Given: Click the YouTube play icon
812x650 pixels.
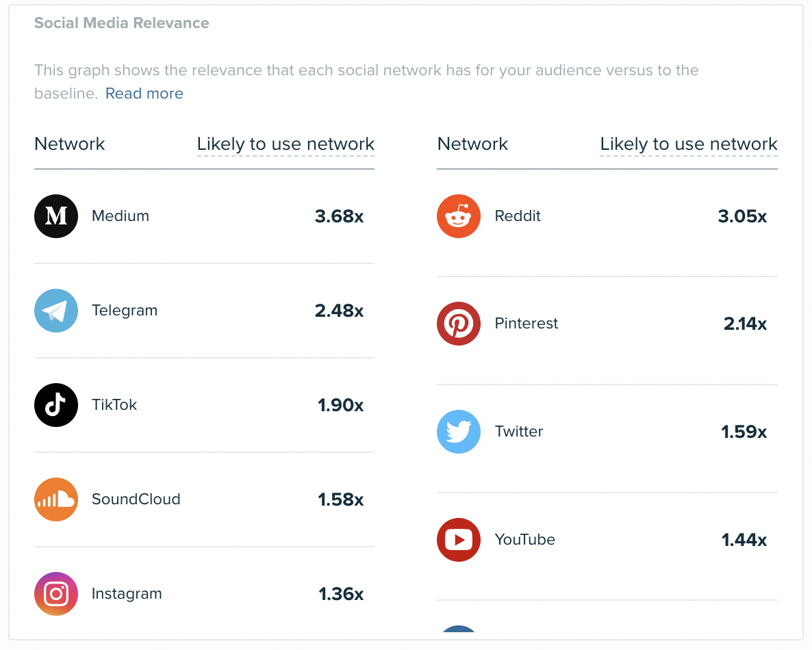Looking at the screenshot, I should pyautogui.click(x=459, y=540).
